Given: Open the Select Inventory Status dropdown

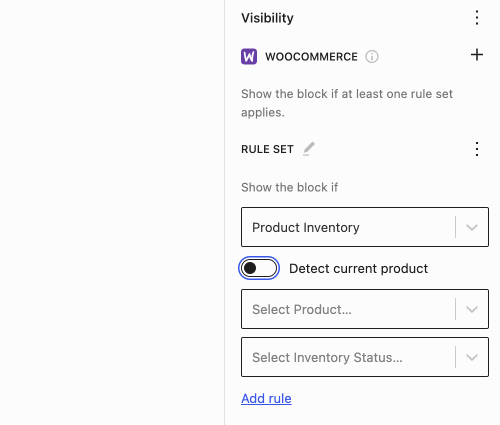Looking at the screenshot, I should [x=365, y=357].
